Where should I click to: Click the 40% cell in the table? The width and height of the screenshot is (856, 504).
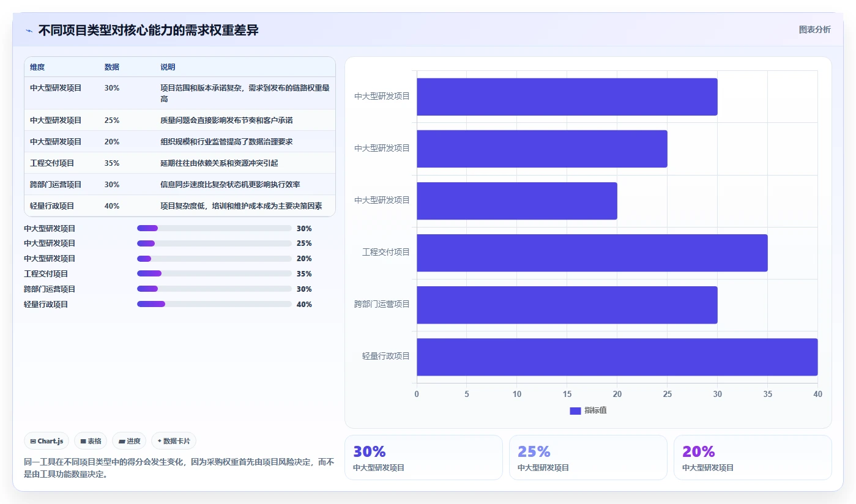click(112, 206)
